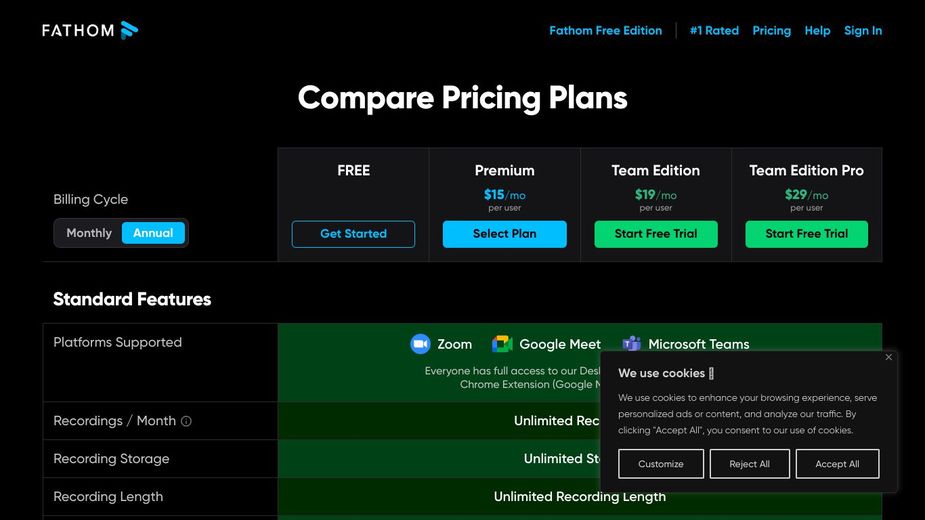Open Fathom Free Edition page

coord(605,31)
